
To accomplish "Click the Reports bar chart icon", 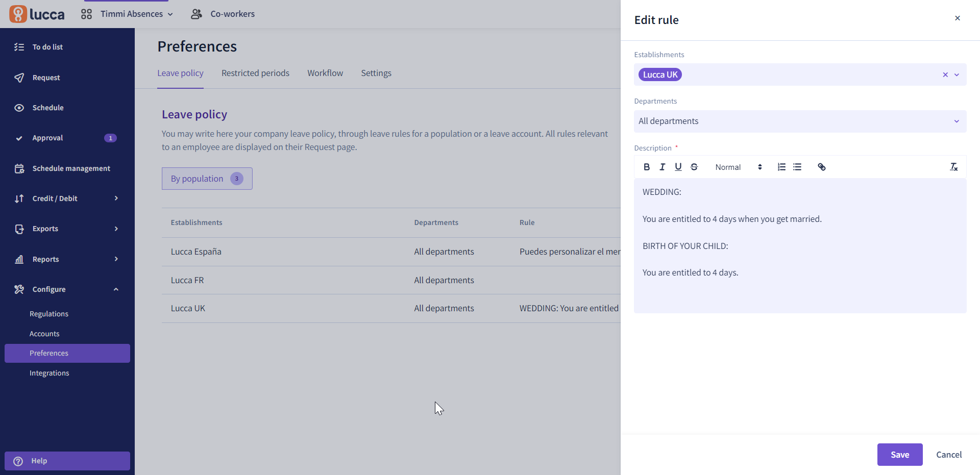I will click(x=19, y=259).
